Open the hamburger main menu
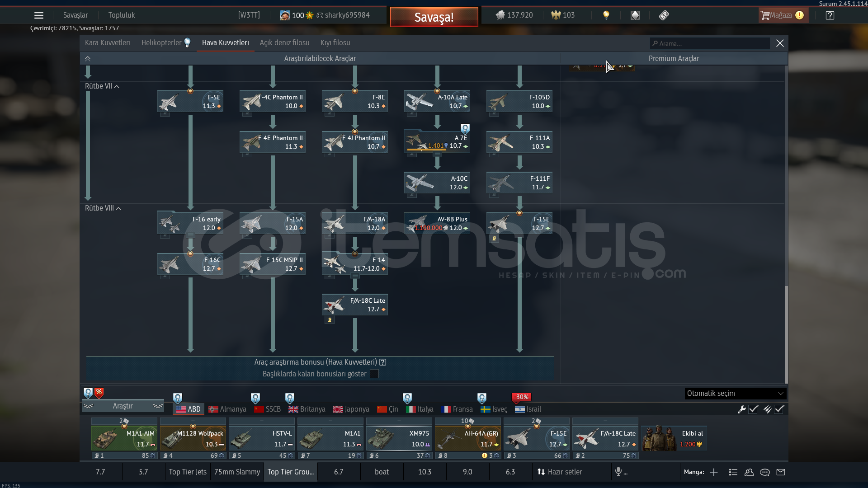The width and height of the screenshot is (868, 488). point(39,15)
